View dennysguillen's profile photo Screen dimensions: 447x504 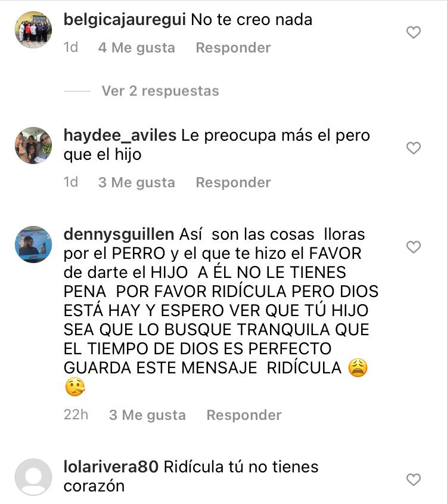[x=33, y=245]
